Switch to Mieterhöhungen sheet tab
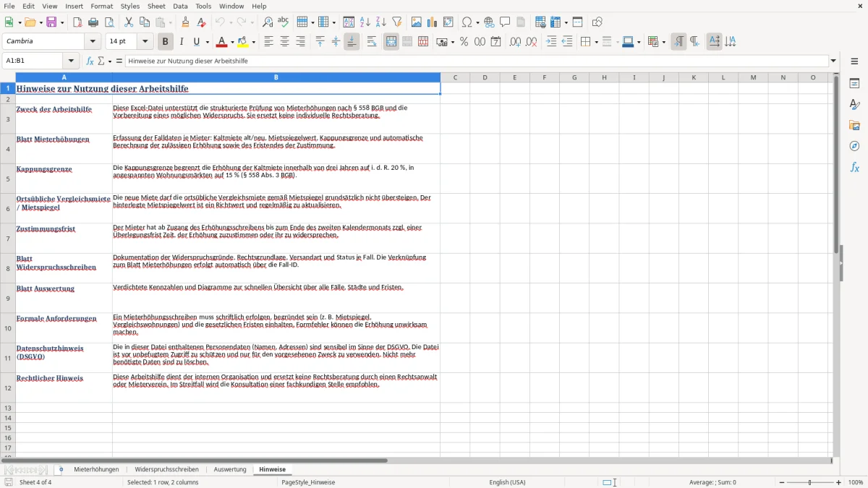This screenshot has width=868, height=488. (96, 470)
